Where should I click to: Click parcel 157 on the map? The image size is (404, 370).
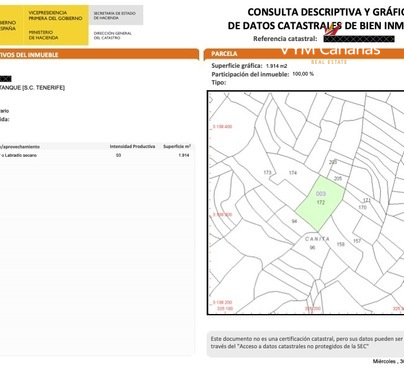(357, 241)
